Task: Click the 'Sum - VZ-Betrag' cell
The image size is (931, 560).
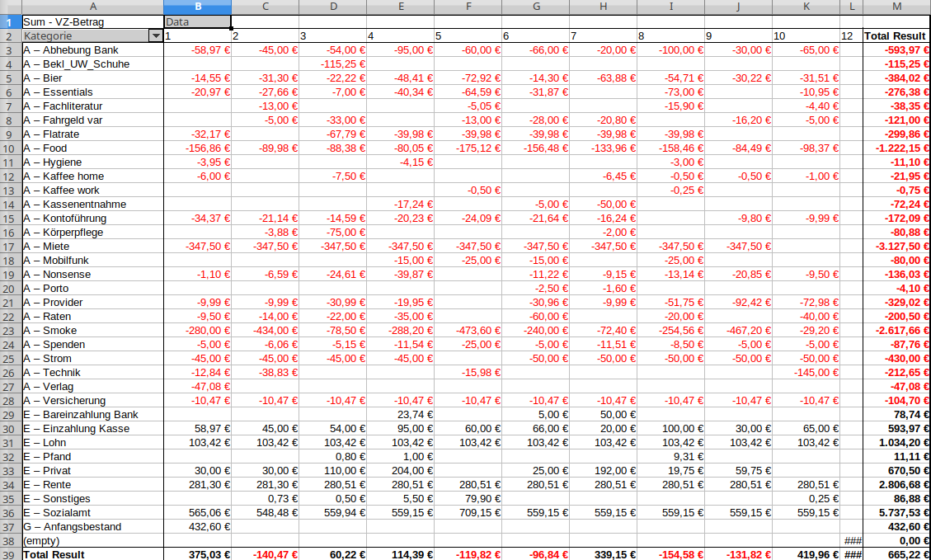Action: click(92, 22)
